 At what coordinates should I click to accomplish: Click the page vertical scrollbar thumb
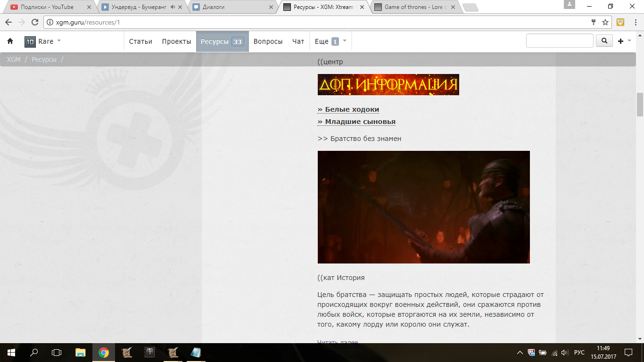(x=640, y=104)
